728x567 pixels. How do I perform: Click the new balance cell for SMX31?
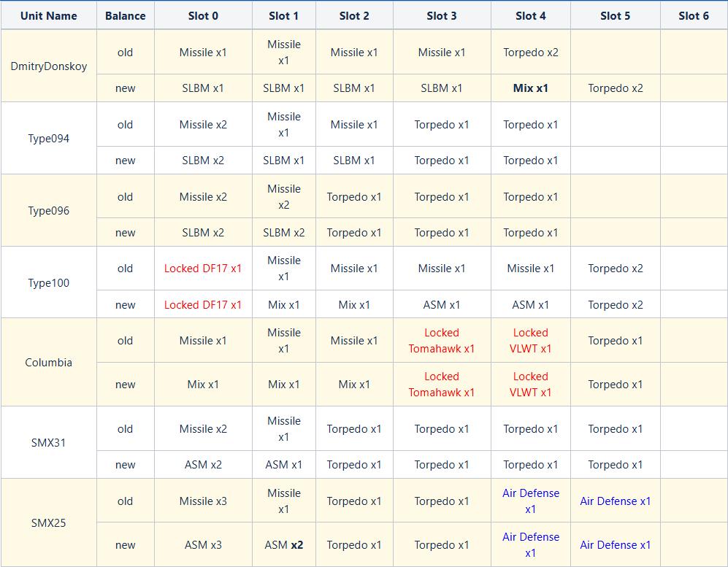click(x=126, y=464)
